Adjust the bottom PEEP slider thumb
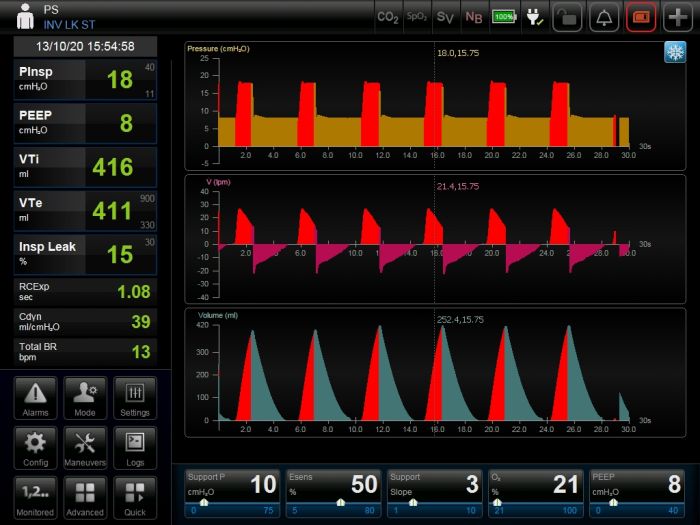Image resolution: width=700 pixels, height=525 pixels. pyautogui.click(x=613, y=503)
